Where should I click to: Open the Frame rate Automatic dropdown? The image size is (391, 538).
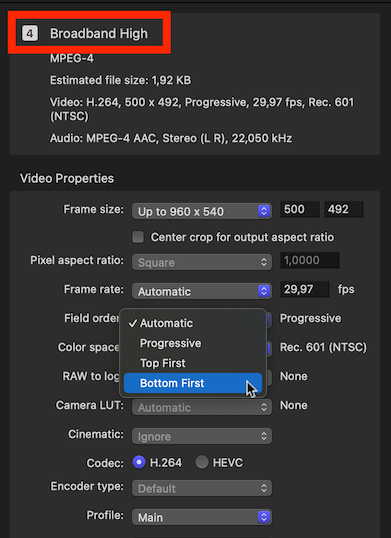pyautogui.click(x=202, y=291)
